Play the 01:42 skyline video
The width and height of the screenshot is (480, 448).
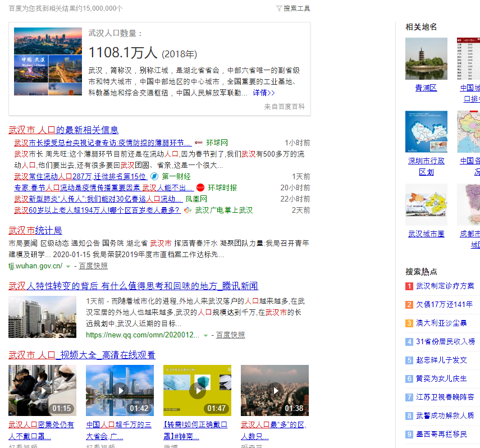point(120,390)
